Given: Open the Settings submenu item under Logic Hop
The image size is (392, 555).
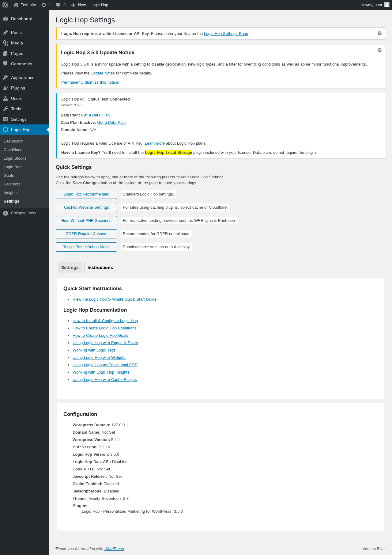Looking at the screenshot, I should point(12,201).
